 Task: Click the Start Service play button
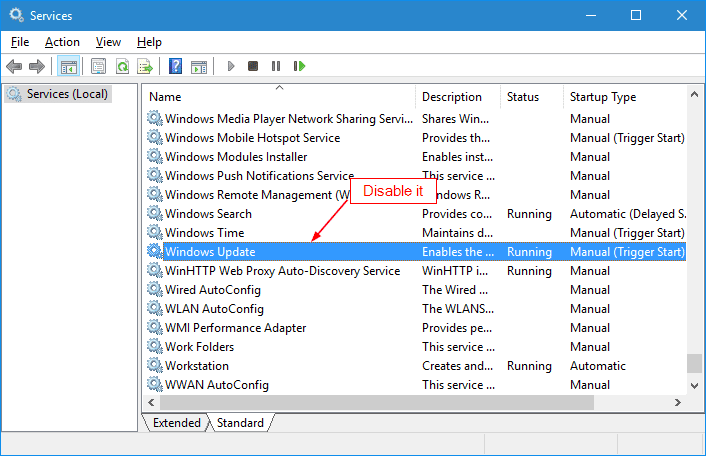pos(231,67)
